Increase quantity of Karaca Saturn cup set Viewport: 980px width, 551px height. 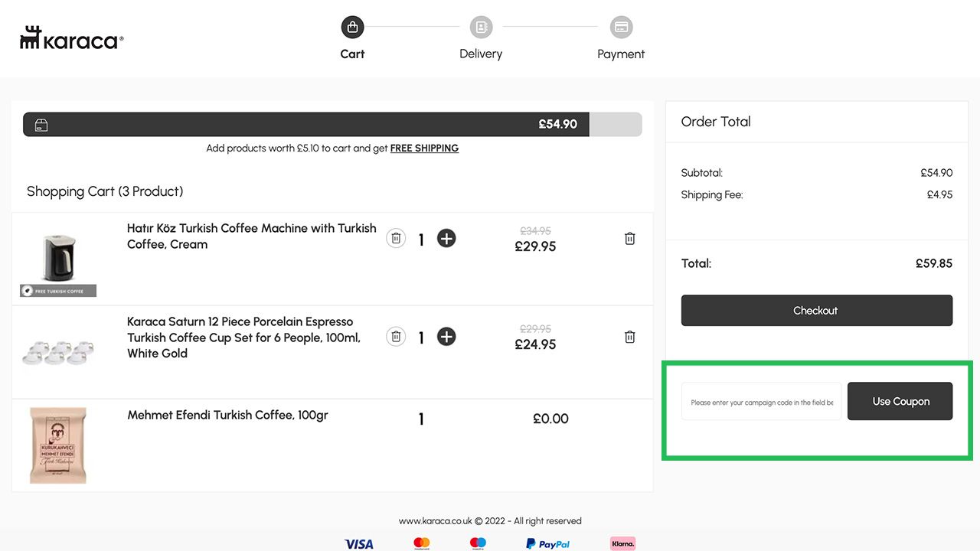tap(446, 336)
